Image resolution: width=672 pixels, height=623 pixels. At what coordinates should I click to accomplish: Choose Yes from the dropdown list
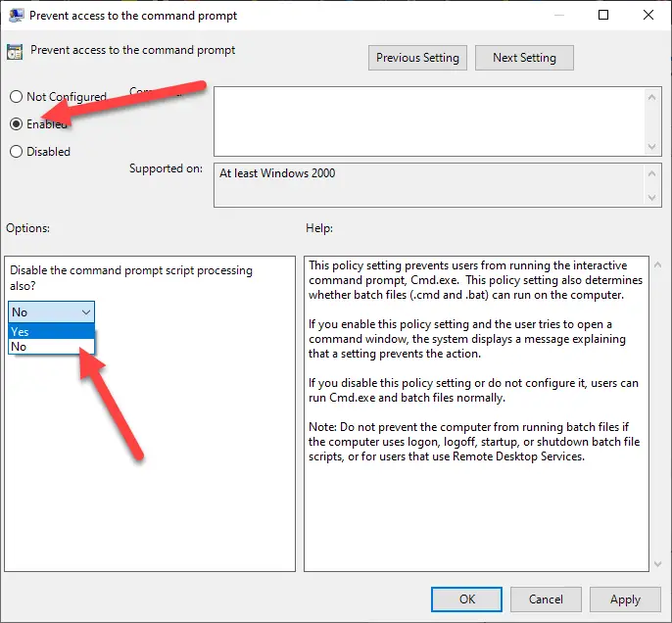[x=51, y=331]
